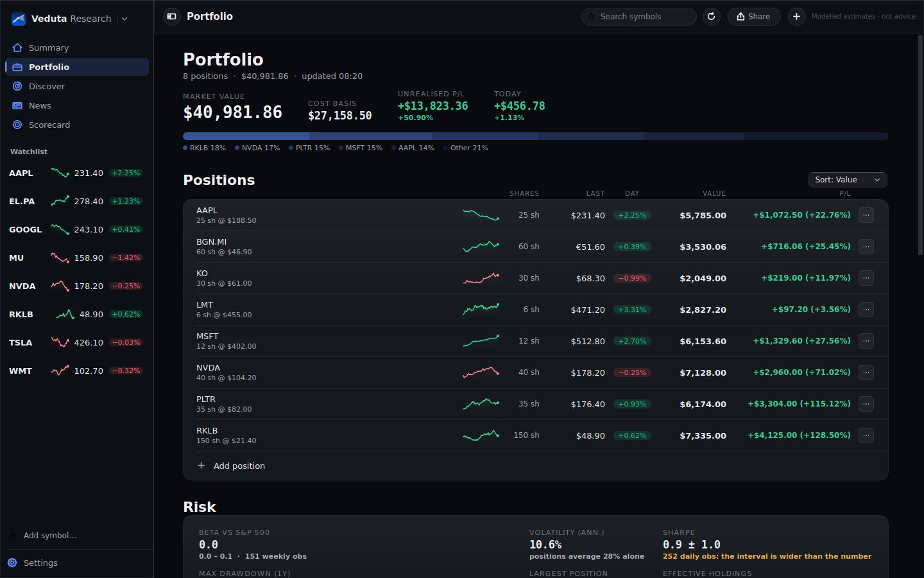
Task: Click the RKLB P/L +$4,125.00 (+128.50%)
Action: click(799, 435)
